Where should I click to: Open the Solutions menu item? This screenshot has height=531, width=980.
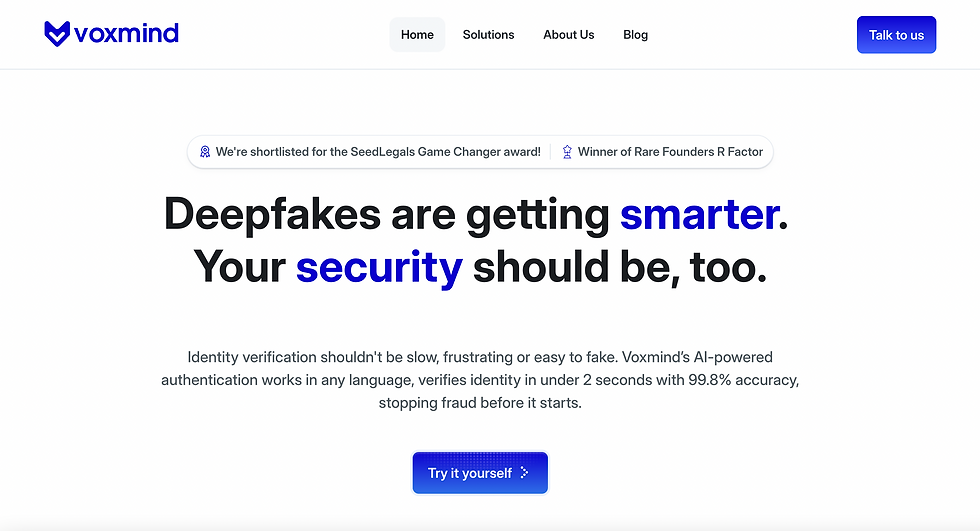(x=488, y=35)
